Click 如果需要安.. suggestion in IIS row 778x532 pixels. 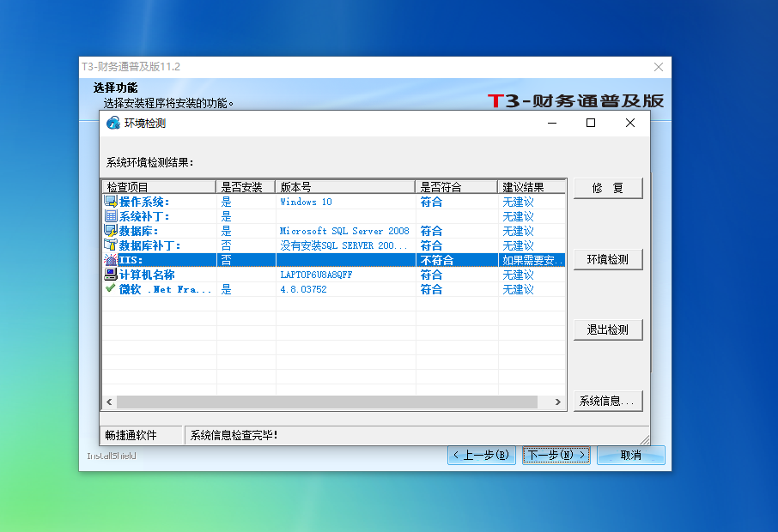coord(532,260)
